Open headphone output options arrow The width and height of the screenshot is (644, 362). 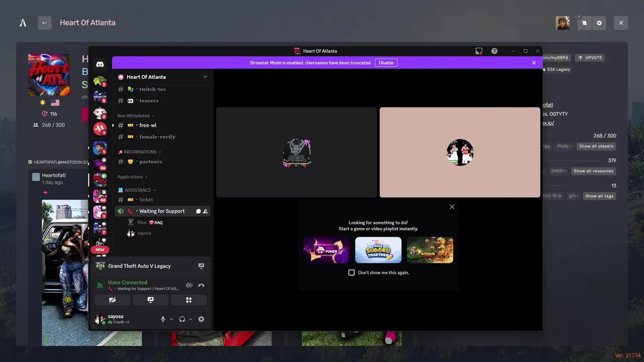tap(190, 319)
